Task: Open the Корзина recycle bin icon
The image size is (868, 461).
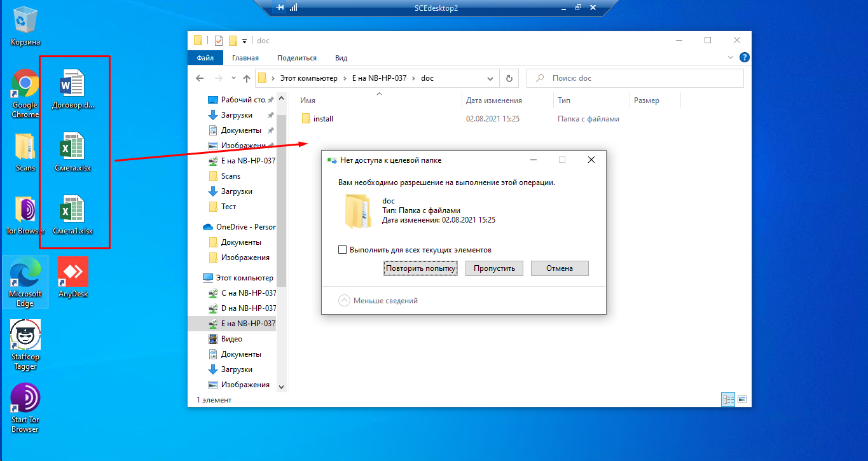Action: coord(25,22)
